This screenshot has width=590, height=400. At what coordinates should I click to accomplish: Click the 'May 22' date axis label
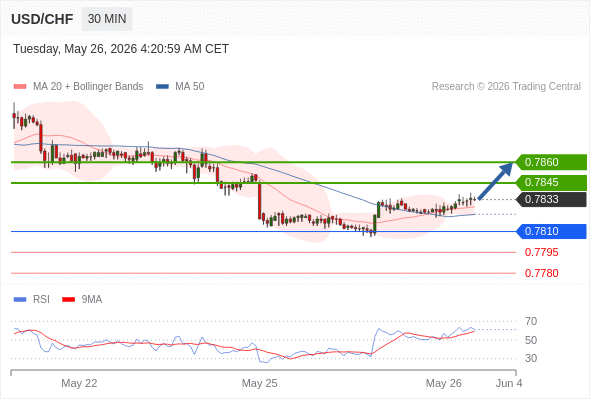coord(79,383)
